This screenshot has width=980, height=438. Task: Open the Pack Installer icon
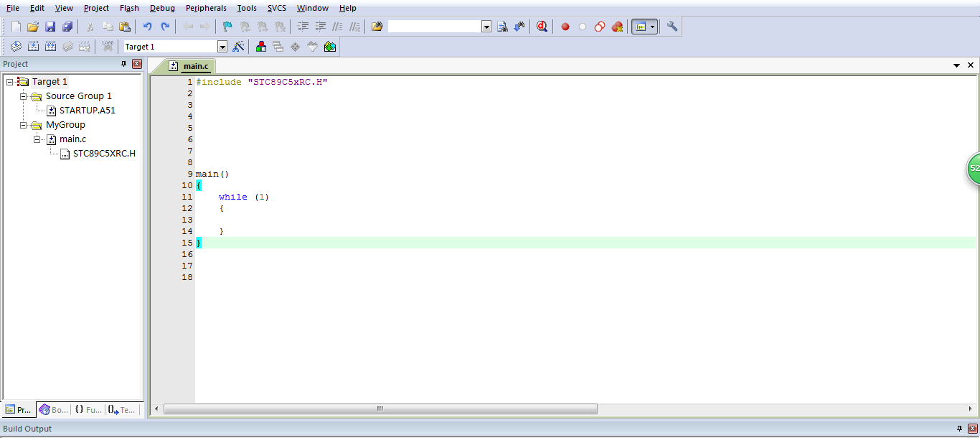click(330, 47)
